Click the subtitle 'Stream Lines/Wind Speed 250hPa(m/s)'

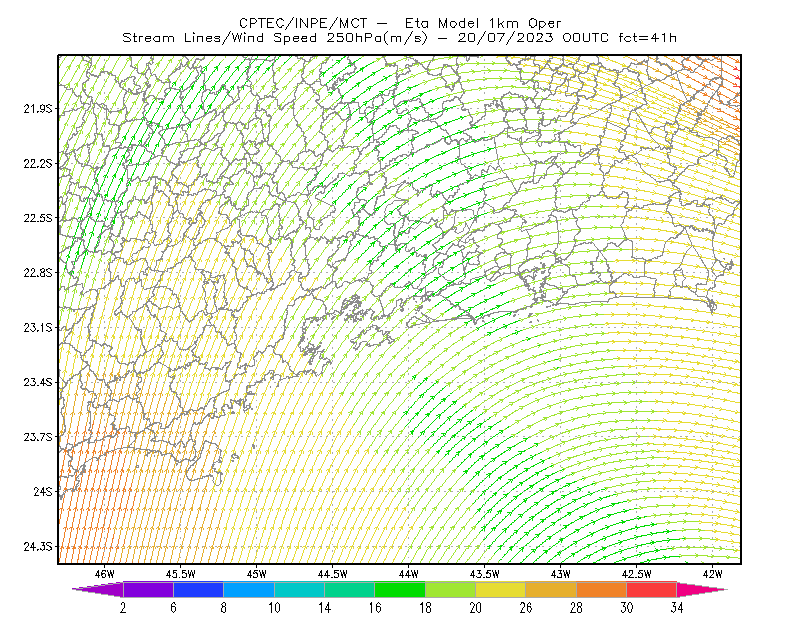pos(274,38)
